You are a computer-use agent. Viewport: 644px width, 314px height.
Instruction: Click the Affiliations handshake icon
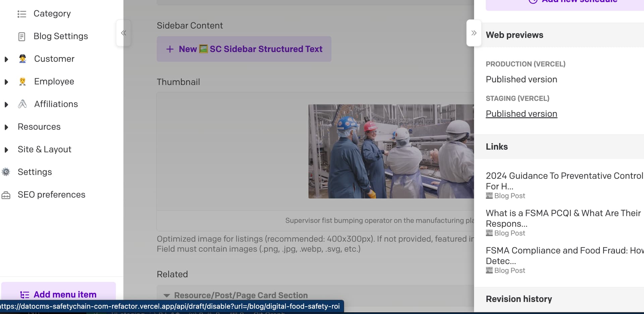coord(22,104)
